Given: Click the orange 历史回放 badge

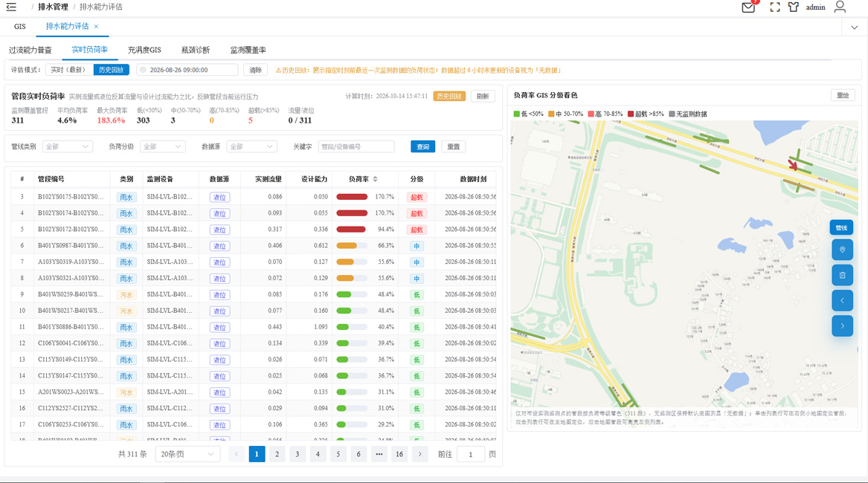Looking at the screenshot, I should [449, 97].
